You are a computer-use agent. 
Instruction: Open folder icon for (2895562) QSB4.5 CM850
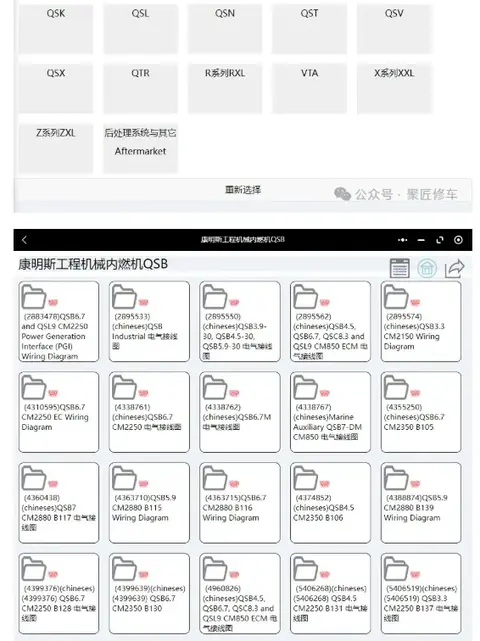point(306,297)
